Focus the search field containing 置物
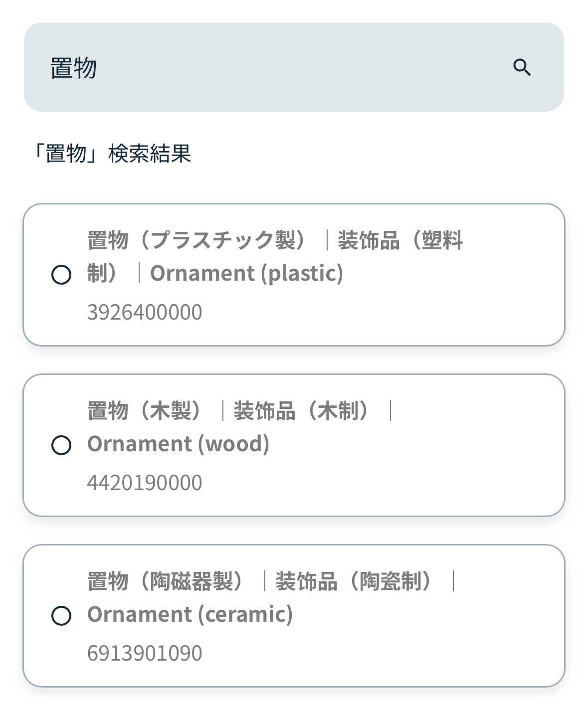This screenshot has height=715, width=588. tap(279, 67)
